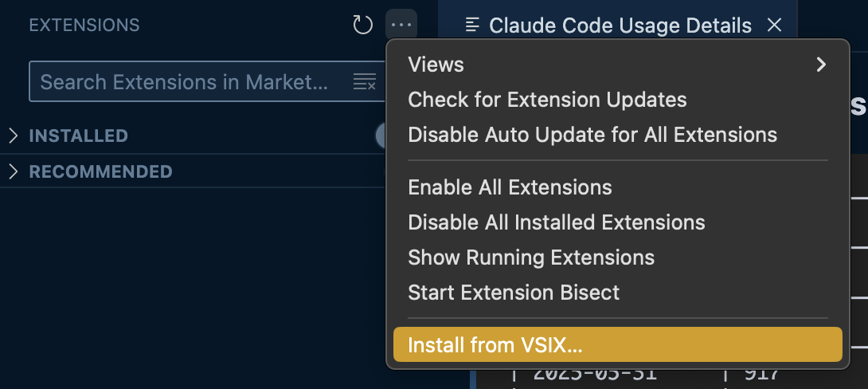Open Show Running Extensions
The height and width of the screenshot is (389, 868).
coord(531,257)
